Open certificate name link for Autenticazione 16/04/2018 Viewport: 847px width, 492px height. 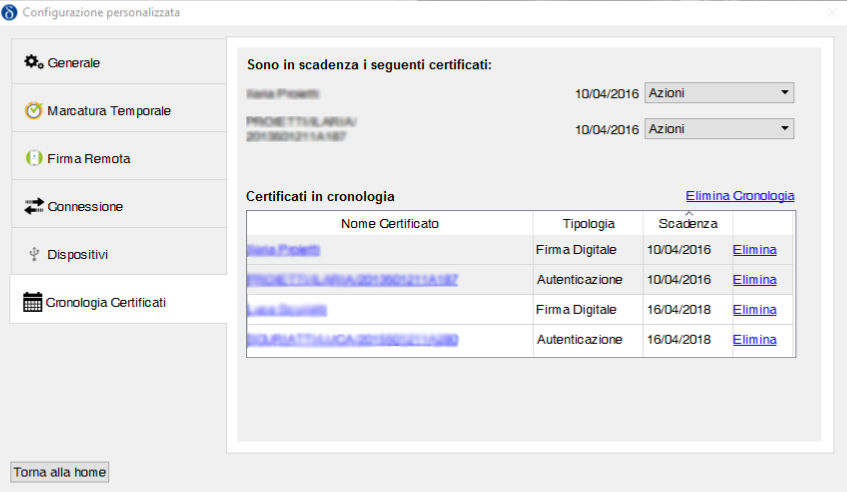pos(352,339)
